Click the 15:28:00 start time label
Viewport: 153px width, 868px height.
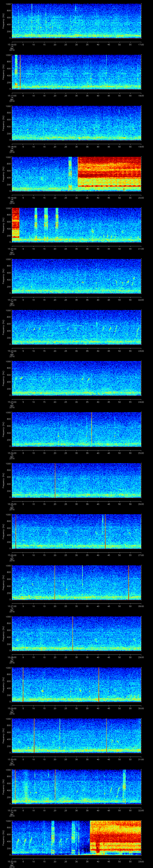tap(12, 657)
